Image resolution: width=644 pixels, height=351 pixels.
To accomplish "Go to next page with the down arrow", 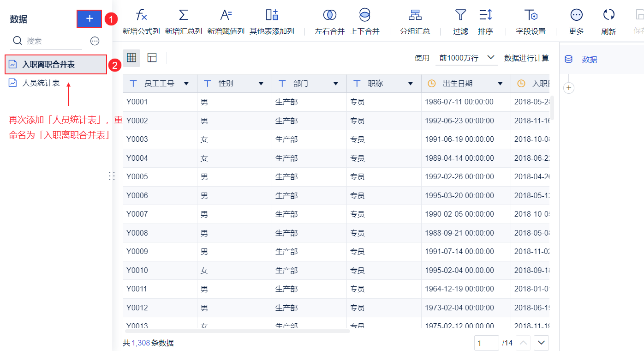I will tap(542, 343).
